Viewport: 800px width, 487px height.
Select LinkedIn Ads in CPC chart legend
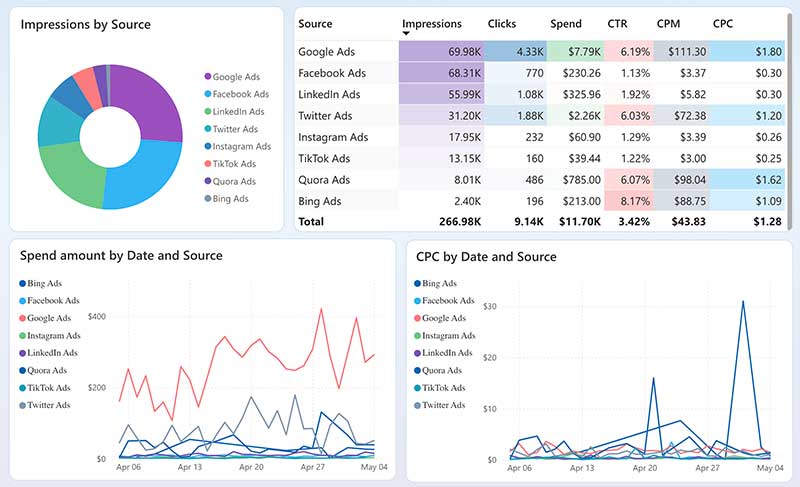443,353
